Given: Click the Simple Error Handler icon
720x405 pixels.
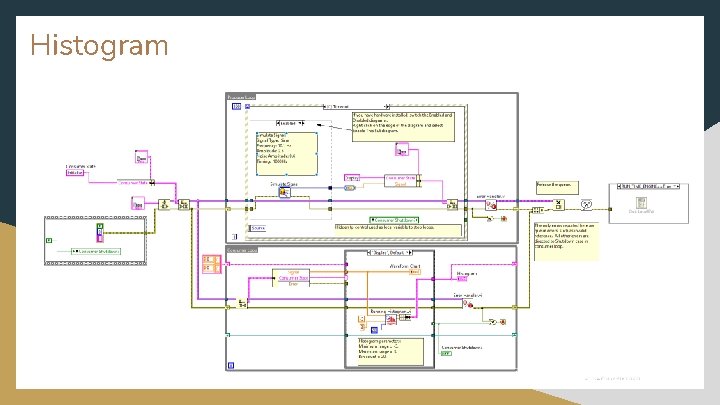Looking at the screenshot, I should coord(586,204).
